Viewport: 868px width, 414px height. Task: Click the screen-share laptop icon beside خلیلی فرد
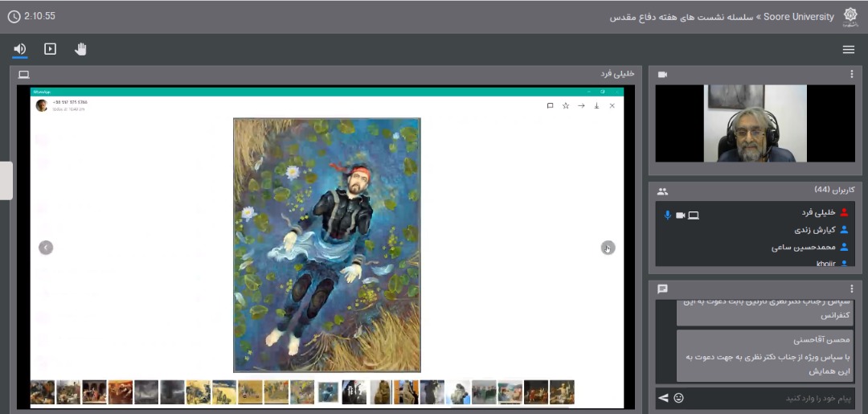pyautogui.click(x=693, y=215)
